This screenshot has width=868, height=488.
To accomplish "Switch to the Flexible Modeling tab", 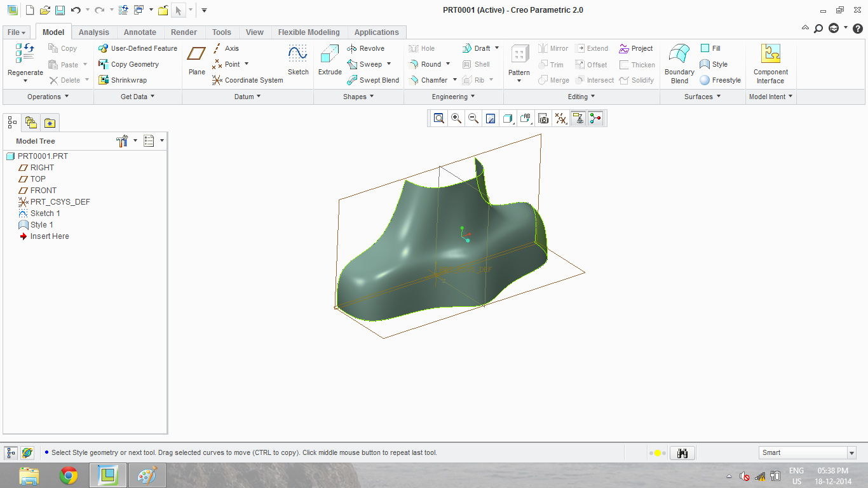I will pos(309,32).
